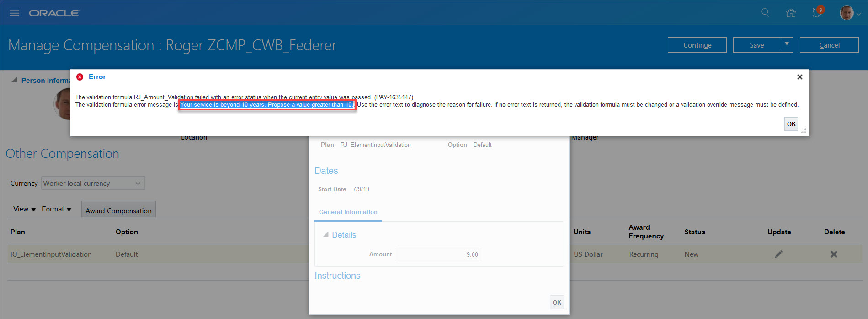
Task: Open the notifications flag icon
Action: point(817,12)
